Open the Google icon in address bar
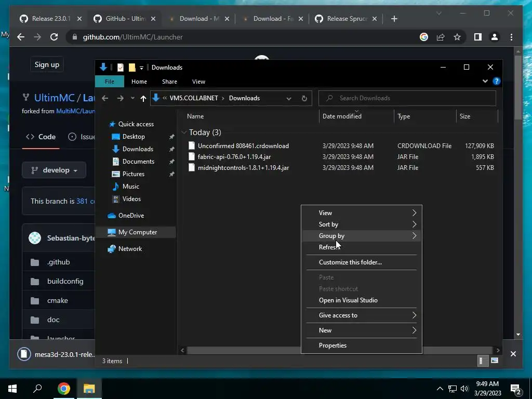The image size is (532, 399). (424, 37)
